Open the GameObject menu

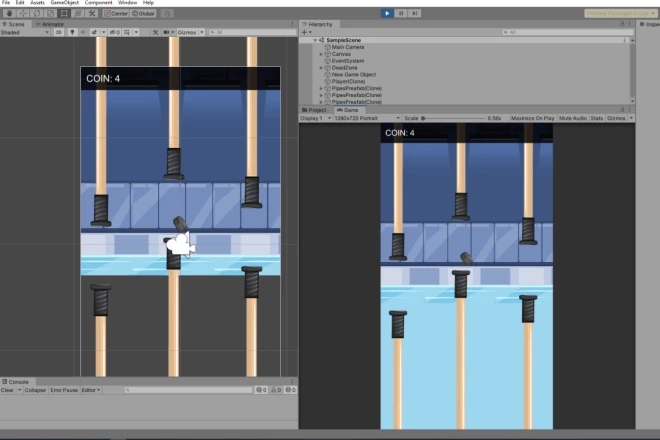[64, 3]
